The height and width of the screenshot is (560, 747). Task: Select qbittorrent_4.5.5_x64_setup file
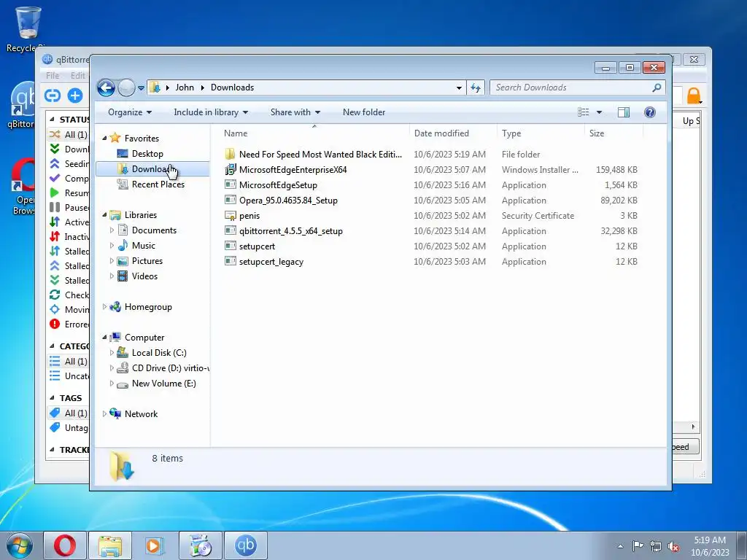290,231
